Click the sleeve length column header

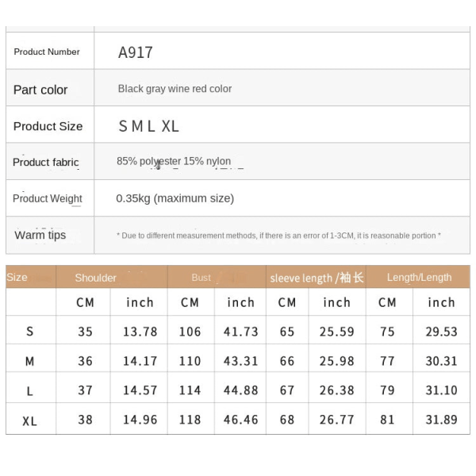coord(317,278)
